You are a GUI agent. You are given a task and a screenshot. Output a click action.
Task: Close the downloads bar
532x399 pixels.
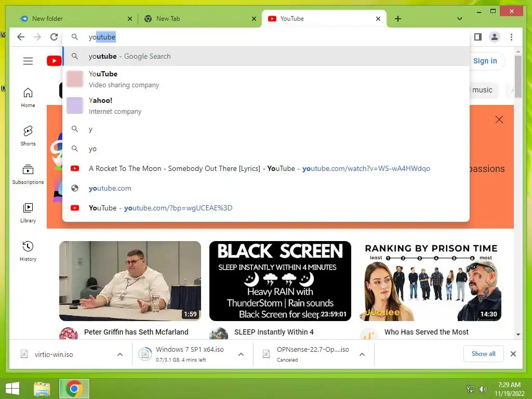point(513,354)
